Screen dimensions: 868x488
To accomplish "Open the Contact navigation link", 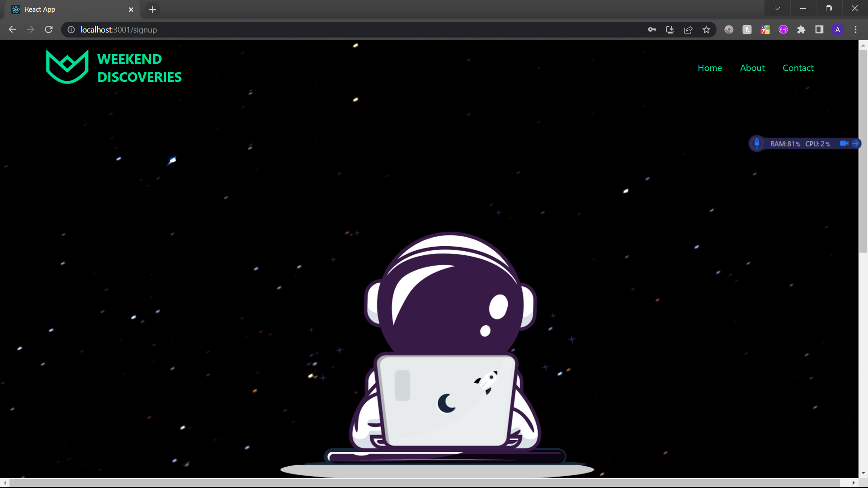I will point(798,68).
